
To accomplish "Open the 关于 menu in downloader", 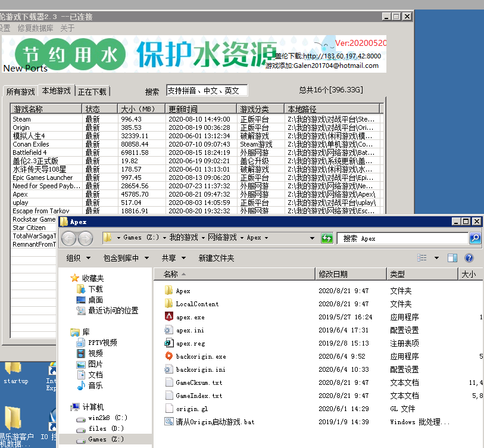I will click(67, 28).
